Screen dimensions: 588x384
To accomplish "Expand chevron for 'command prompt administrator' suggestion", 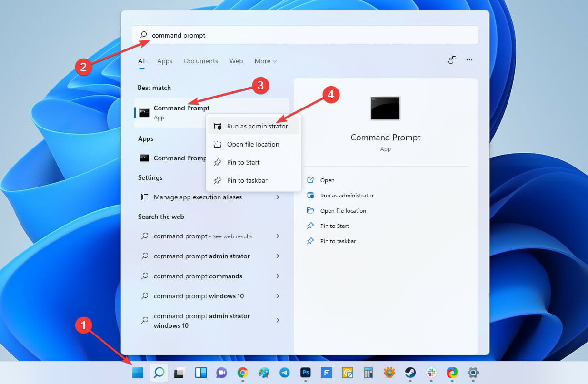I will (x=278, y=256).
